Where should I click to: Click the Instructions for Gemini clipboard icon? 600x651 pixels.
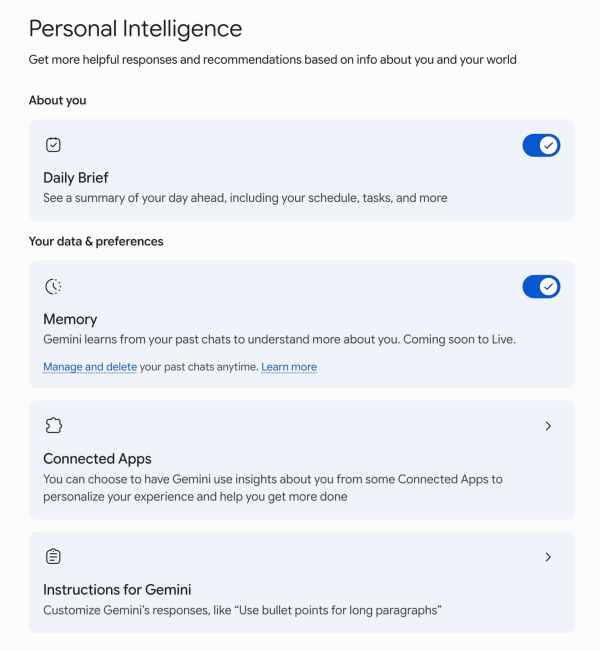point(53,556)
